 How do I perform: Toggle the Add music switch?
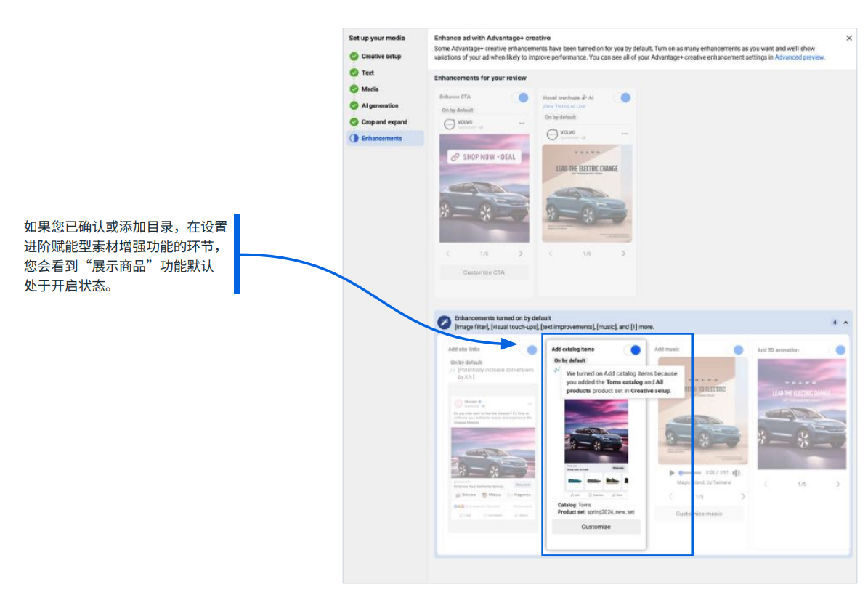(x=736, y=349)
